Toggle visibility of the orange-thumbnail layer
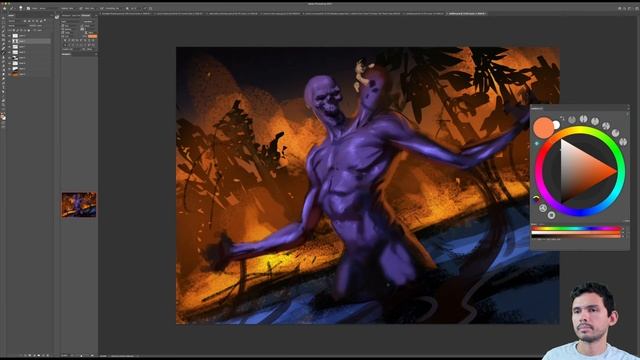Image resolution: width=640 pixels, height=360 pixels. pyautogui.click(x=9, y=74)
